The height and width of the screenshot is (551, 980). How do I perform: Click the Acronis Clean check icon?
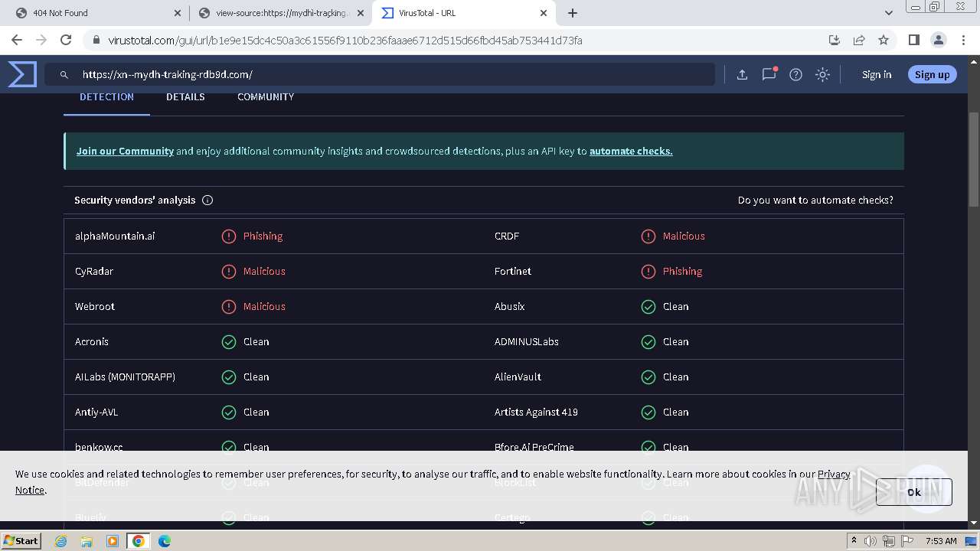pyautogui.click(x=229, y=341)
